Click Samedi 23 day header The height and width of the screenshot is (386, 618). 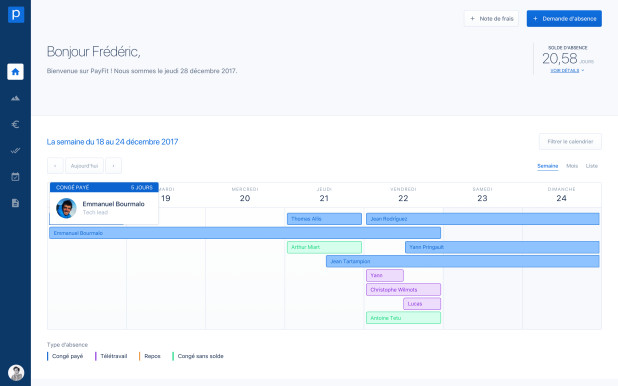coord(482,195)
